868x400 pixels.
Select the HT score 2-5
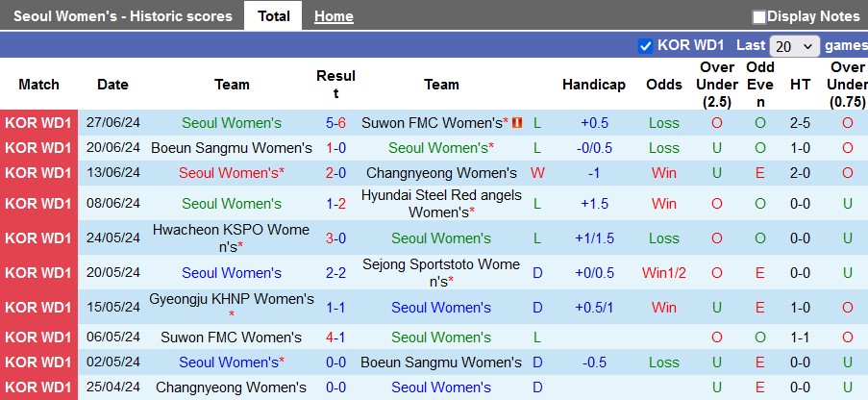point(800,123)
